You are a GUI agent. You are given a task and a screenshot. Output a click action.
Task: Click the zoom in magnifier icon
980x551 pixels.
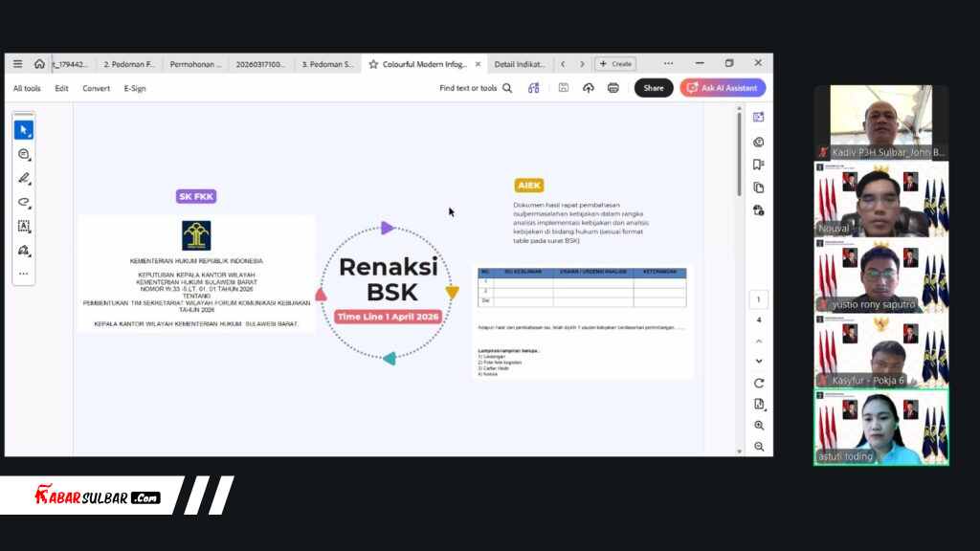click(759, 426)
